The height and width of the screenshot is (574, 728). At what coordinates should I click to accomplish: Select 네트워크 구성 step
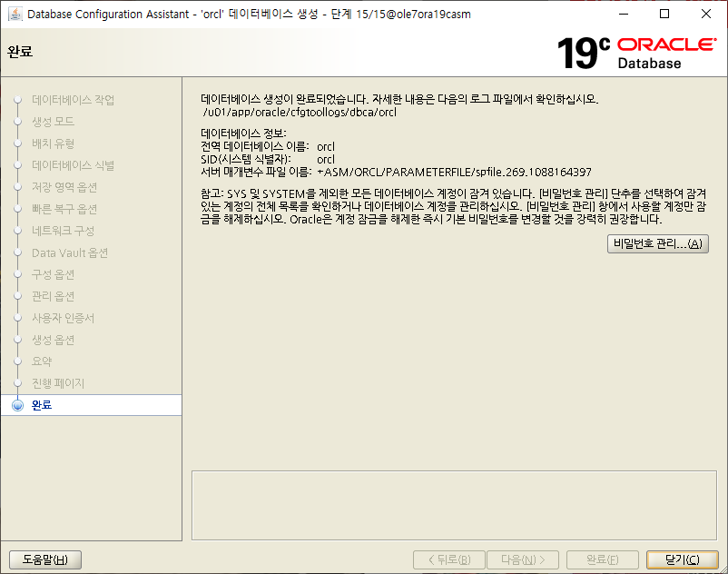[64, 231]
